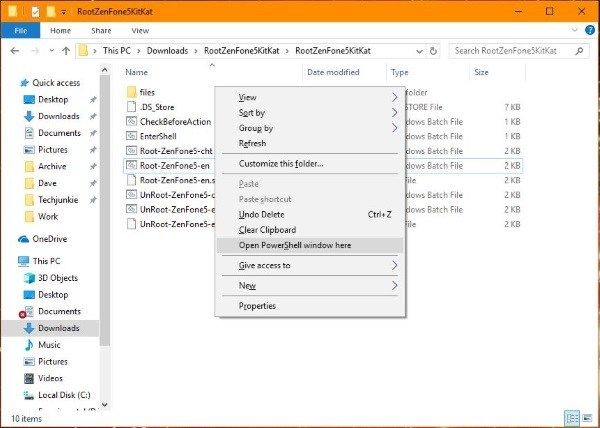Viewport: 600px width, 428px height.
Task: Open the address bar history dropdown
Action: (x=419, y=51)
